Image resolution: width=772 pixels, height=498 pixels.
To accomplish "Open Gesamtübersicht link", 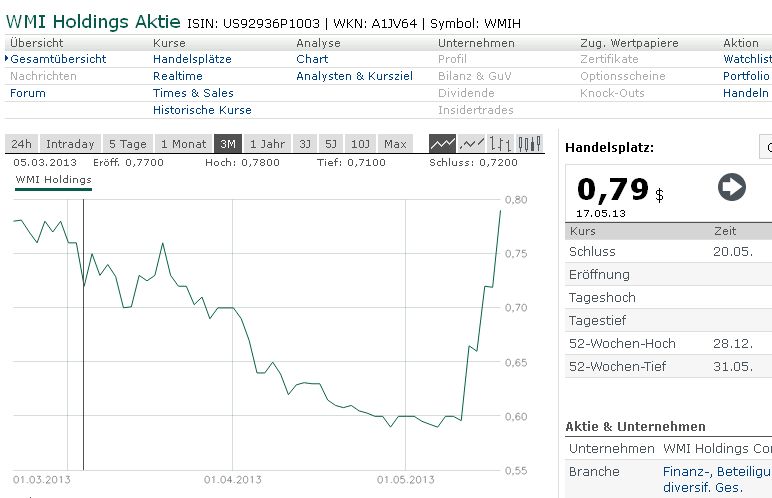I will (x=58, y=59).
